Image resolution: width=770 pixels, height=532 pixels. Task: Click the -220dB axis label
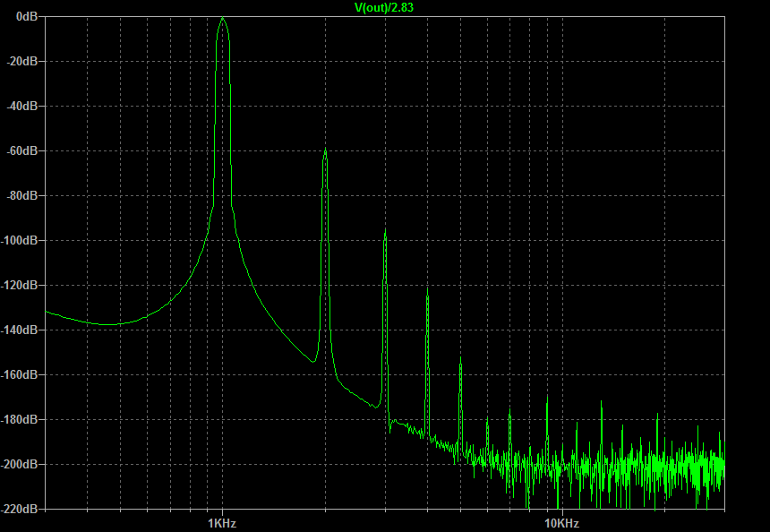pyautogui.click(x=20, y=510)
